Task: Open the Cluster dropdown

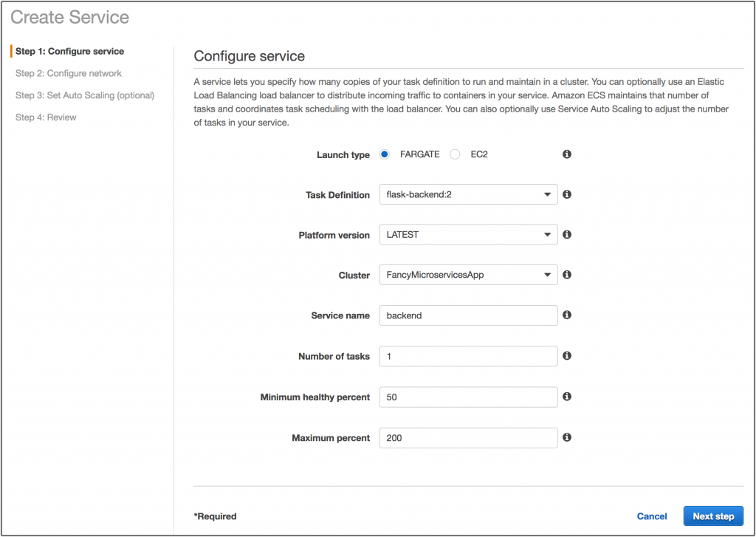Action: tap(468, 275)
